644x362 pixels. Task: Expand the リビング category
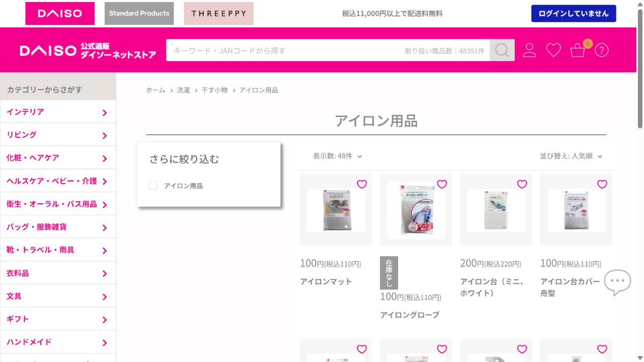coord(58,135)
